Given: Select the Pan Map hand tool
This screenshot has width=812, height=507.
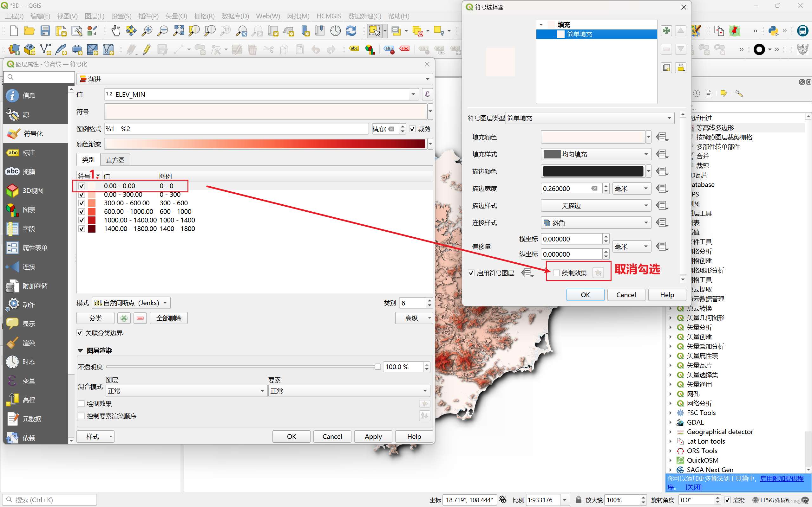Looking at the screenshot, I should click(x=115, y=31).
